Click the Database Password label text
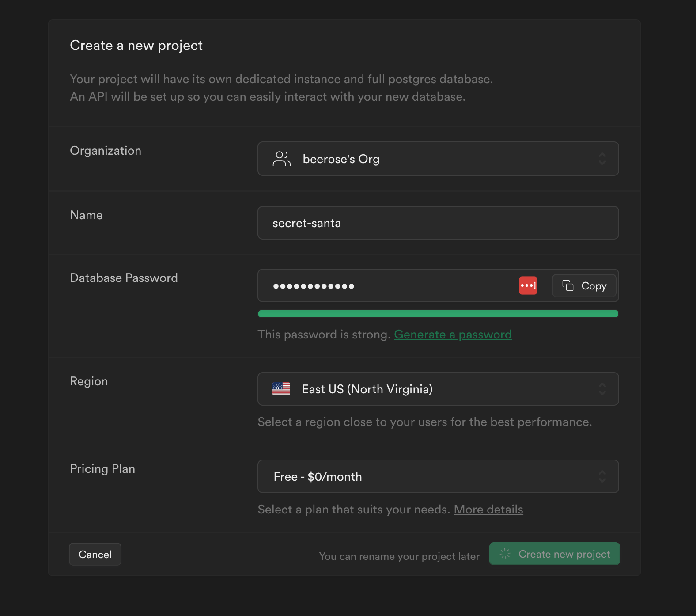 (124, 278)
